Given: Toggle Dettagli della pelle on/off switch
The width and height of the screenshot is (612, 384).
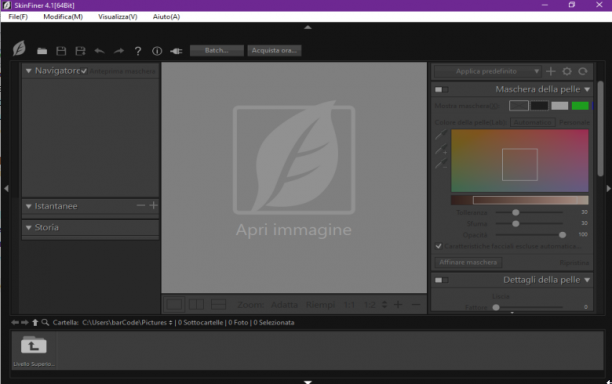Looking at the screenshot, I should [441, 280].
